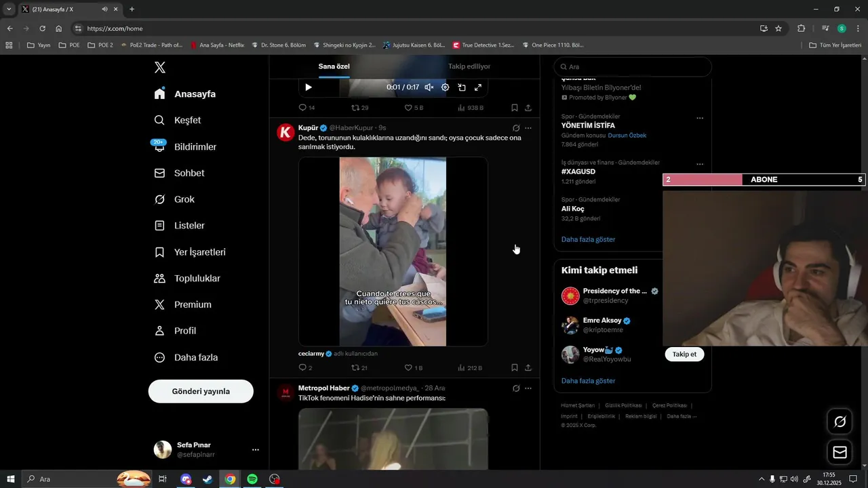Click the Ara search field
868x488 pixels.
point(632,67)
